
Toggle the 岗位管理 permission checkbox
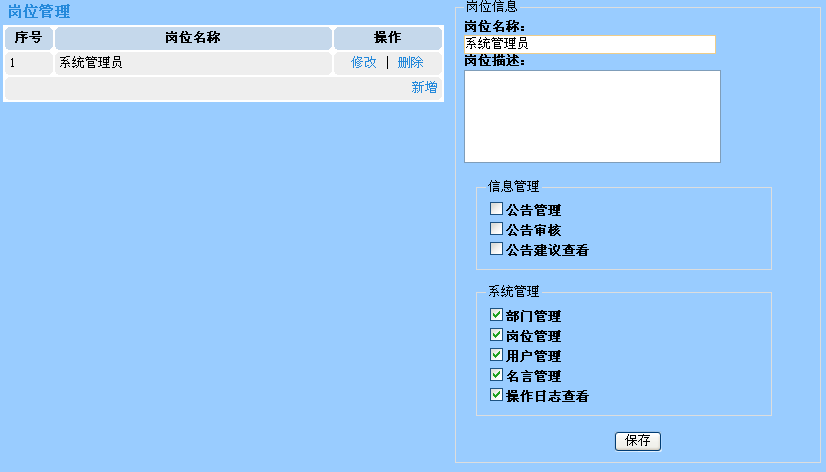coord(496,335)
